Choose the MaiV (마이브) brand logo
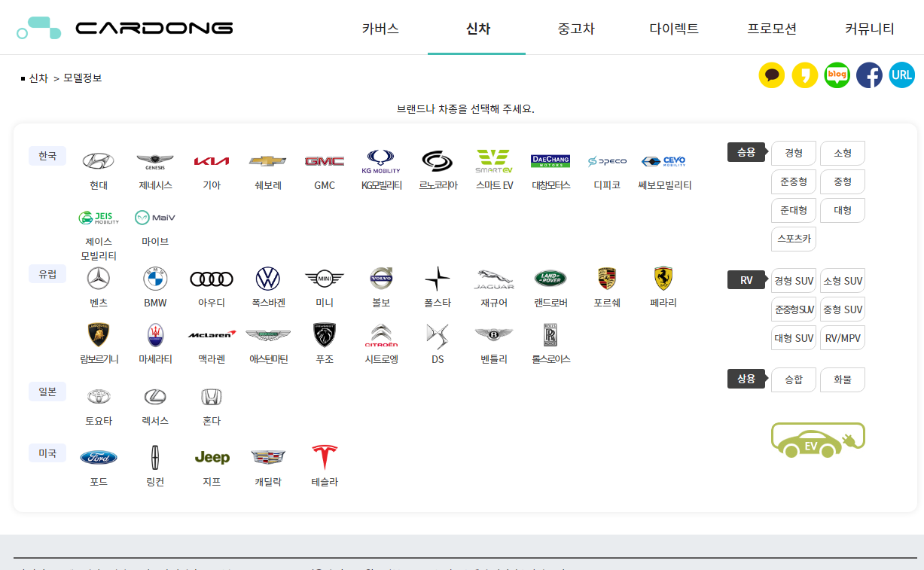Viewport: 924px width, 570px height. (155, 218)
